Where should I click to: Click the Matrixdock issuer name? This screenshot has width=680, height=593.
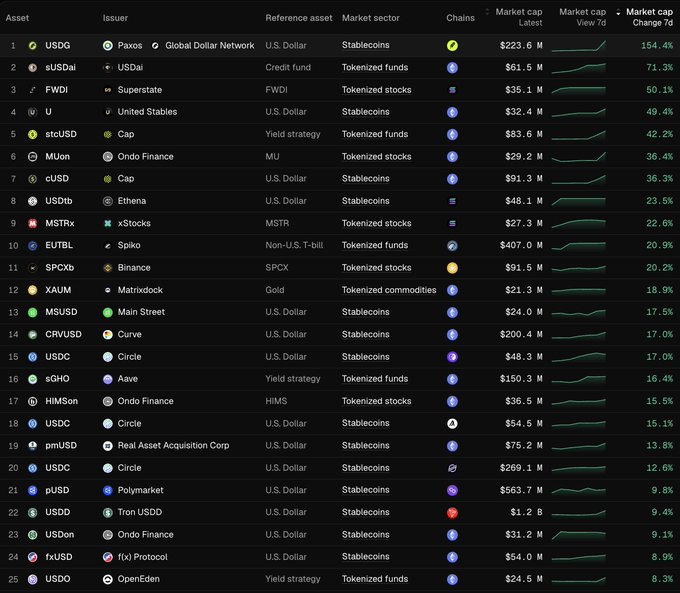pyautogui.click(x=140, y=290)
